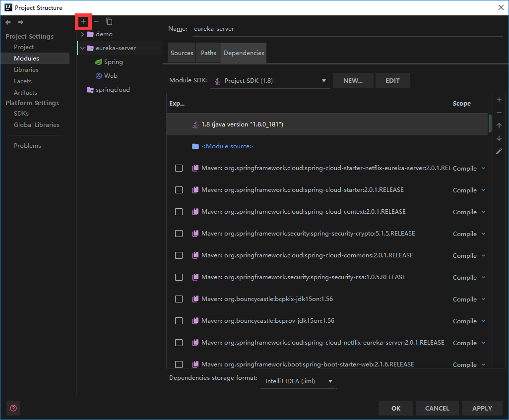Click the Spring facet icon under eureka-server
The image size is (509, 420).
[x=99, y=61]
